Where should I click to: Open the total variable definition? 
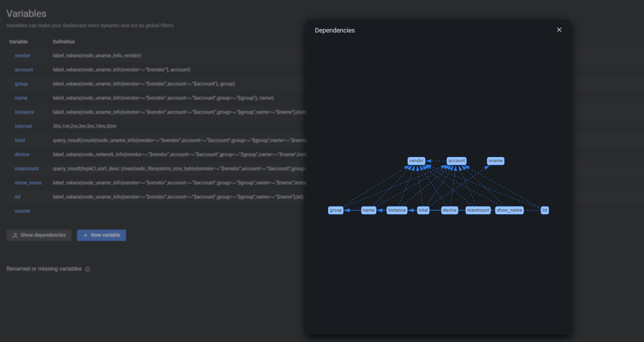coord(20,140)
